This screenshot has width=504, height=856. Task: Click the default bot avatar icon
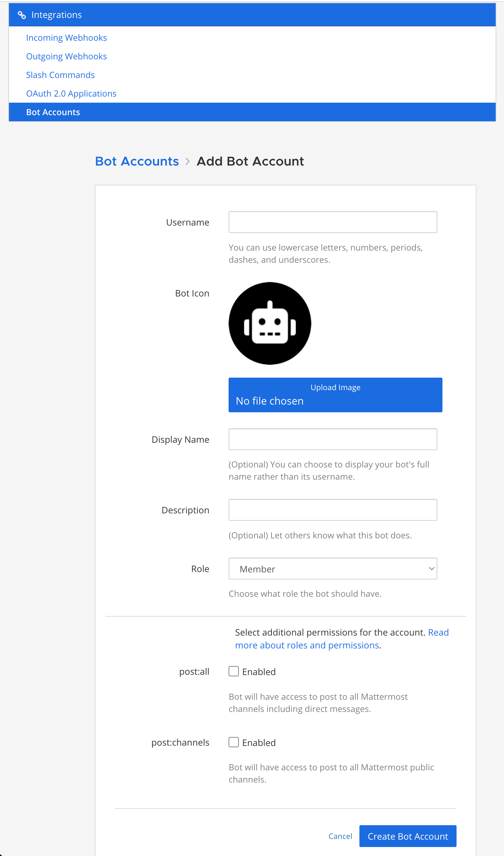pyautogui.click(x=270, y=323)
